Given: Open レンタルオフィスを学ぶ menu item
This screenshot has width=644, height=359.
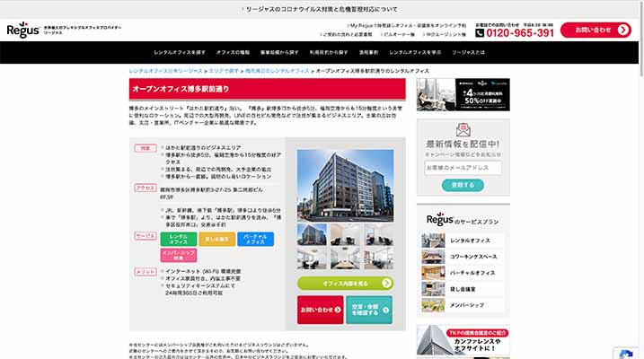Looking at the screenshot, I should click(x=415, y=53).
